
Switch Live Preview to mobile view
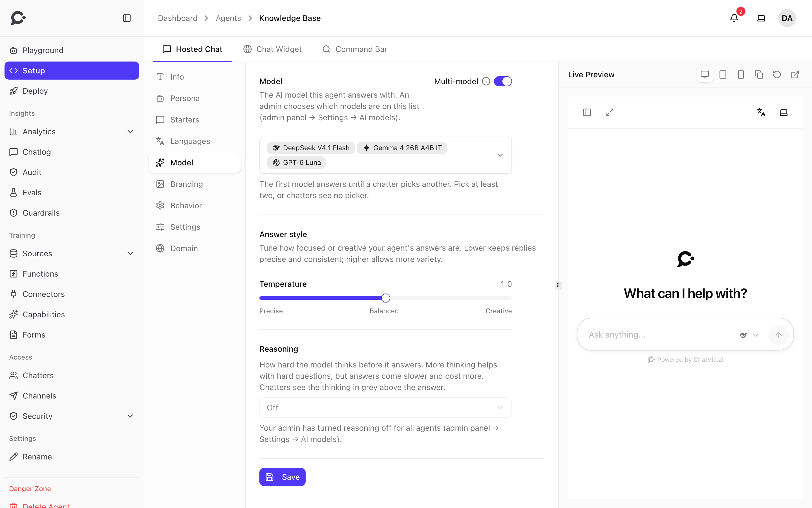[741, 75]
